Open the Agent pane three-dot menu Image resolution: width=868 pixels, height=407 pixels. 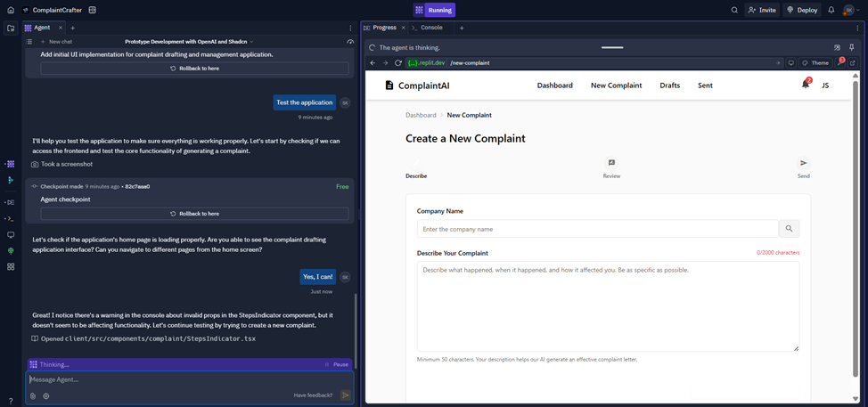[350, 28]
